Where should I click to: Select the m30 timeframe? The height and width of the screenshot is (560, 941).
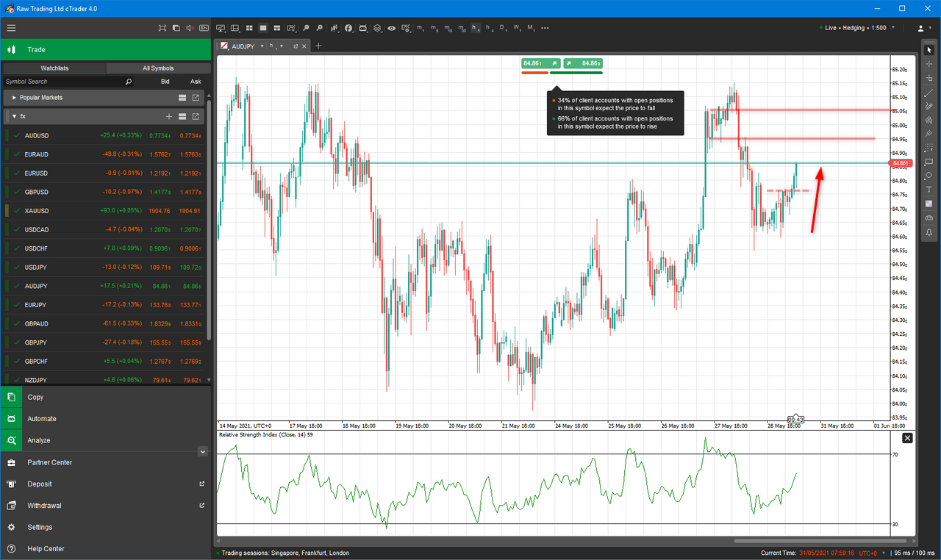click(462, 28)
